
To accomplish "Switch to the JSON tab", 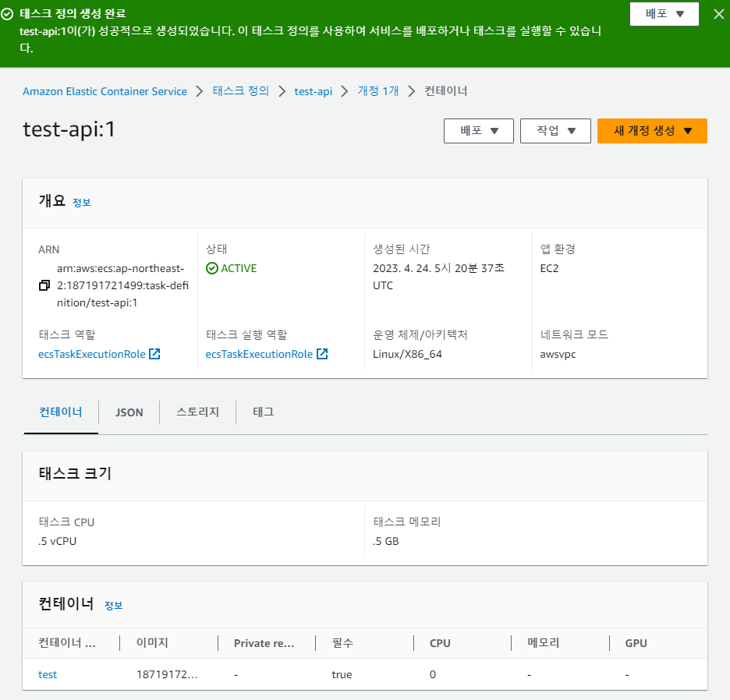I will coord(129,412).
